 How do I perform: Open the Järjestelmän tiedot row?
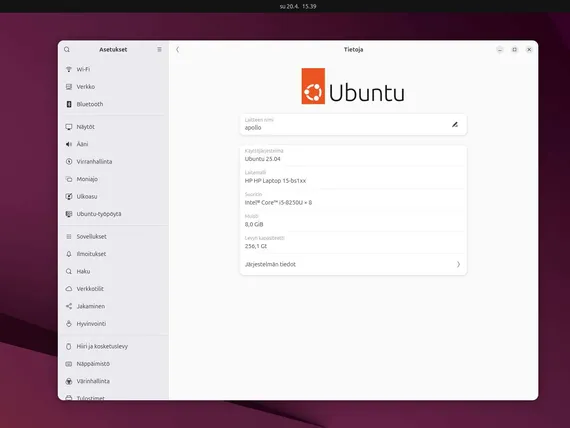(x=353, y=264)
